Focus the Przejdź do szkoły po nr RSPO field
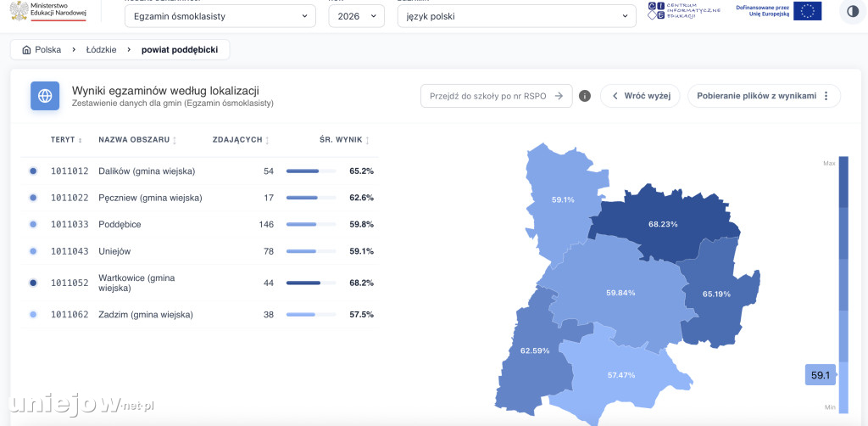 point(497,96)
